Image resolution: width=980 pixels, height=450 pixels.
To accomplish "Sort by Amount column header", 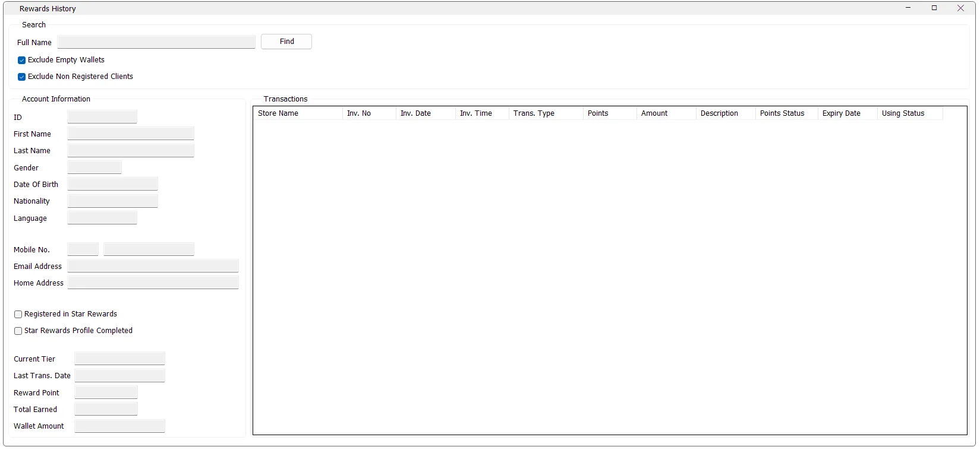I will (666, 113).
